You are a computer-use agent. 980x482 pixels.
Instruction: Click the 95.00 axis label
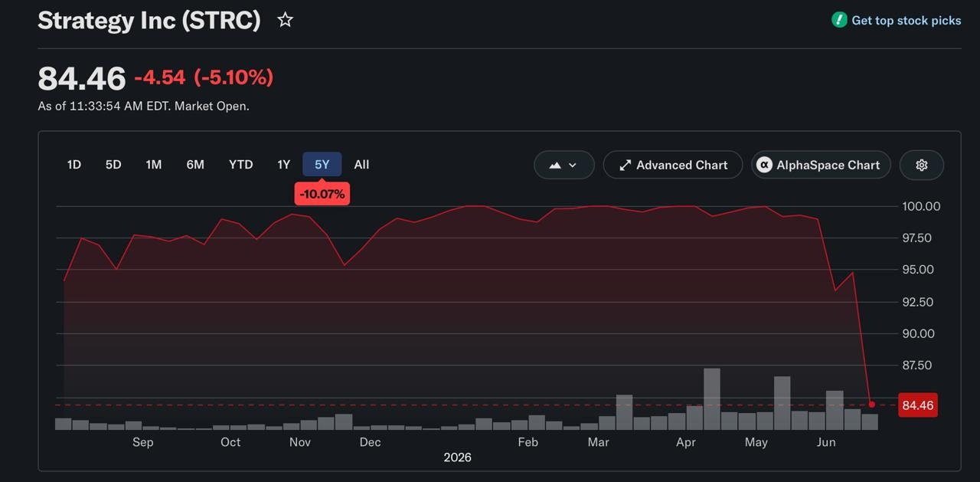[x=917, y=270]
